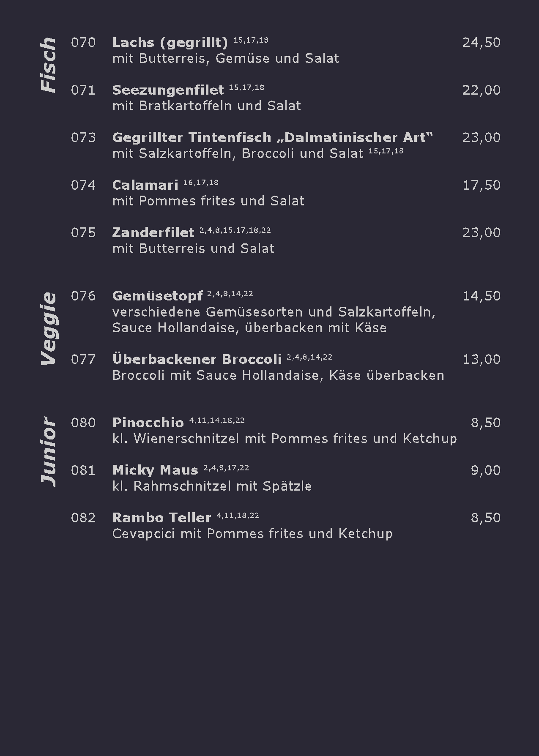Click the Micky Maus dish name
This screenshot has height=756, width=539.
[x=155, y=470]
